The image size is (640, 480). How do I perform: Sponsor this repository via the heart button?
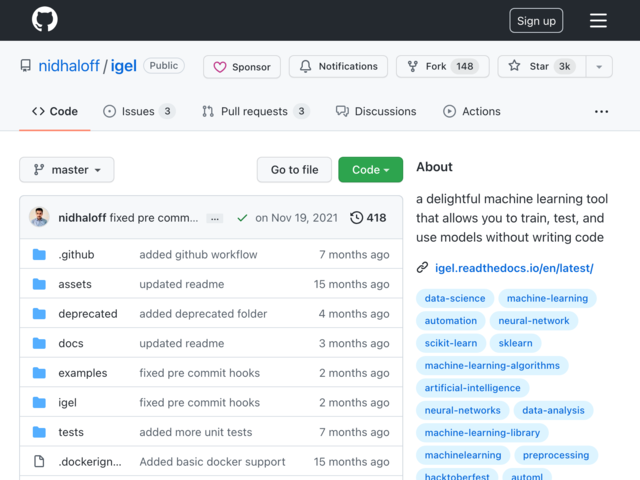click(x=242, y=67)
